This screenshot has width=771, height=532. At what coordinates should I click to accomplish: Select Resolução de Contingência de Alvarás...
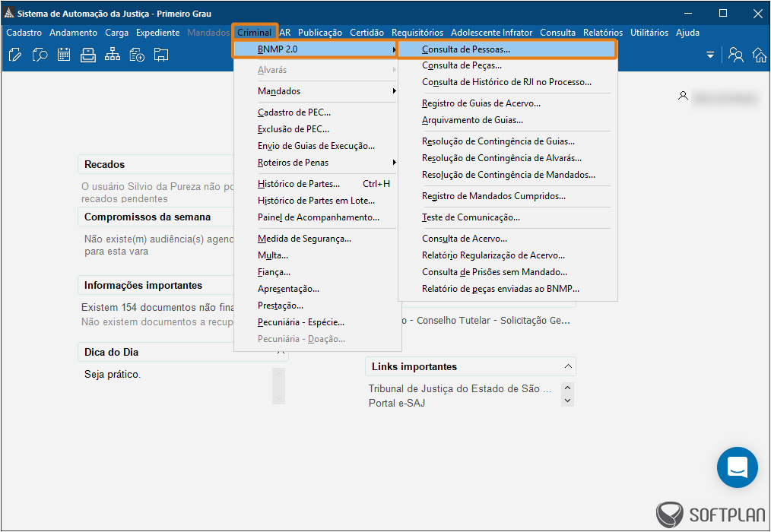tap(507, 158)
